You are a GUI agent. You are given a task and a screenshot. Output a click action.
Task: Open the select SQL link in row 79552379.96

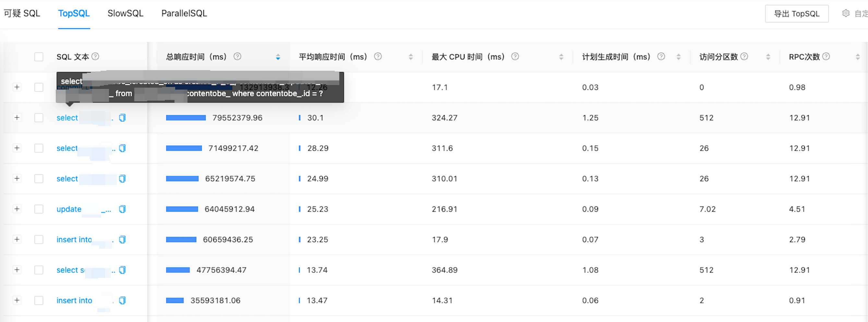pyautogui.click(x=85, y=118)
